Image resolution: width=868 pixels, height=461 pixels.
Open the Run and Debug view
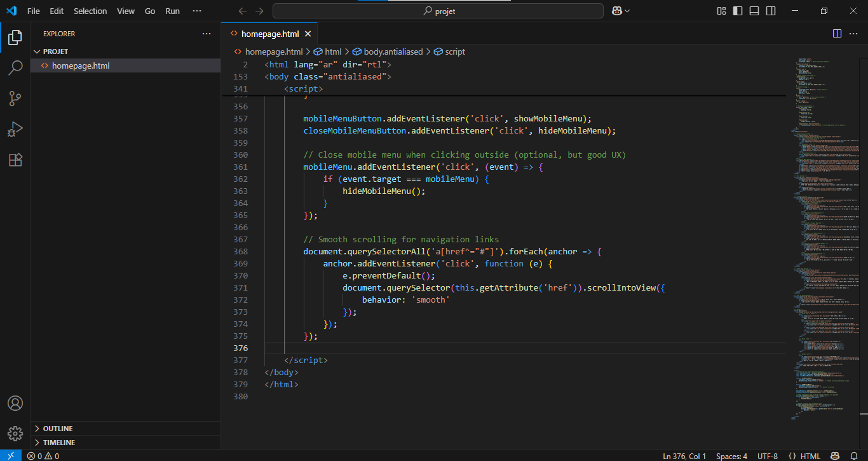pos(15,129)
